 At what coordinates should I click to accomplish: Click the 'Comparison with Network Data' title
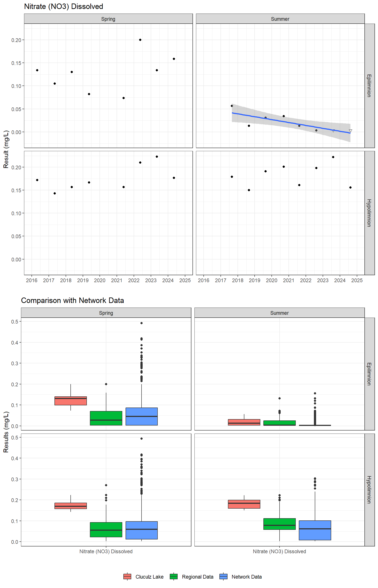coord(72,300)
